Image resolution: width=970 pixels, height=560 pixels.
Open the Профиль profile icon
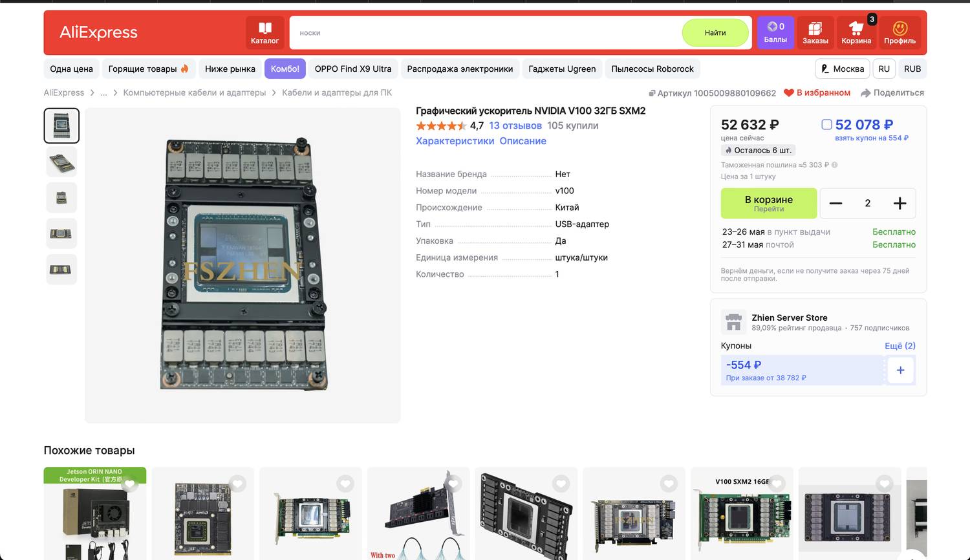[900, 33]
